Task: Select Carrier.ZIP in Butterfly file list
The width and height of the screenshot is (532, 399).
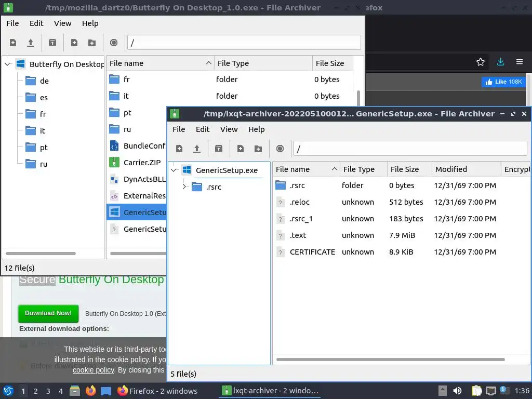Action: click(x=137, y=163)
